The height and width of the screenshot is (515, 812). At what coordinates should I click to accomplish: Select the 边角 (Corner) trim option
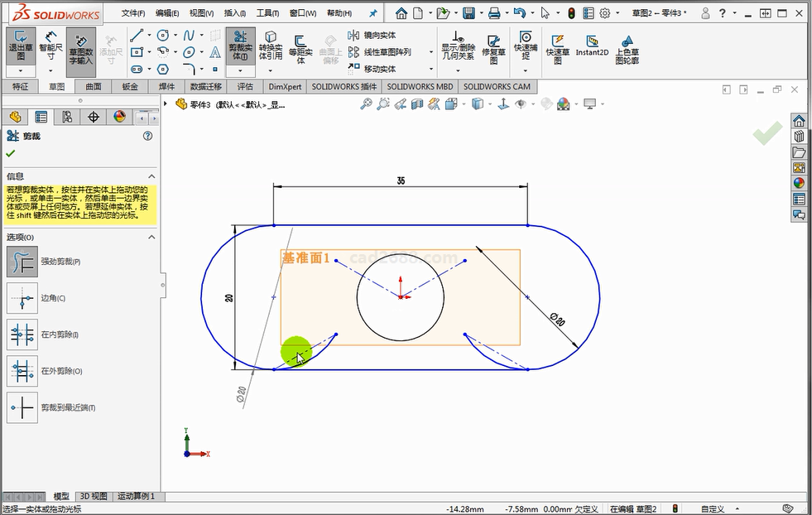pos(22,298)
